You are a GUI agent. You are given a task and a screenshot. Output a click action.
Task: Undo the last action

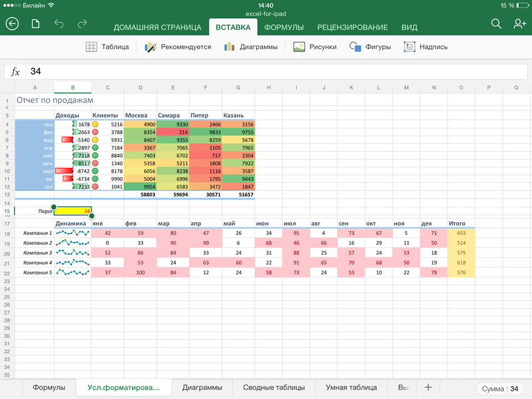click(59, 24)
